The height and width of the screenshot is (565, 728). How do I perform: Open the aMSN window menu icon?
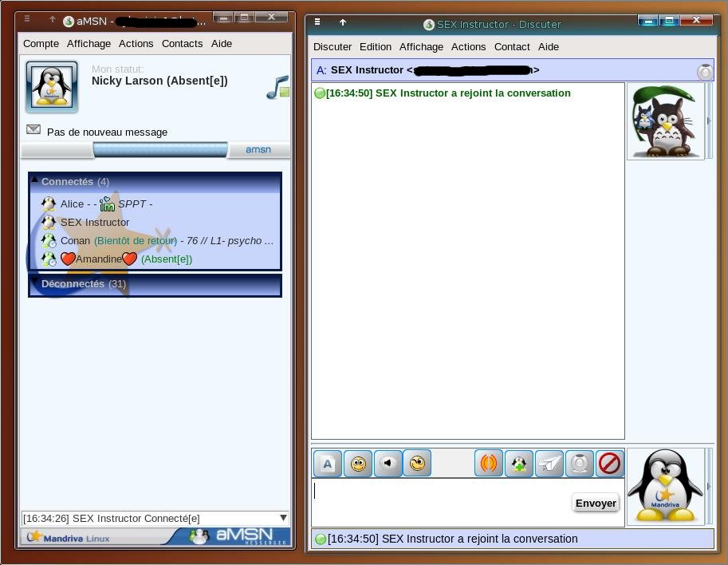[x=27, y=18]
